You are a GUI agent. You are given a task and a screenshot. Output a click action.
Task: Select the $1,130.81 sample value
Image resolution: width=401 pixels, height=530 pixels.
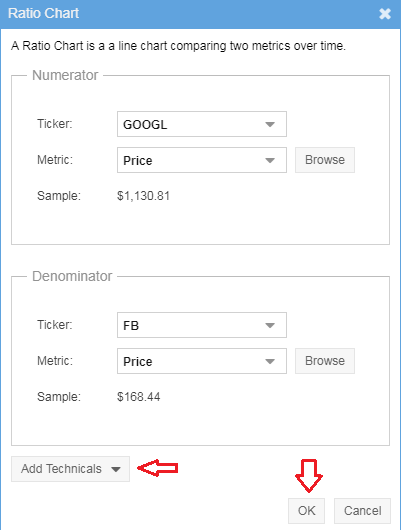pos(143,196)
